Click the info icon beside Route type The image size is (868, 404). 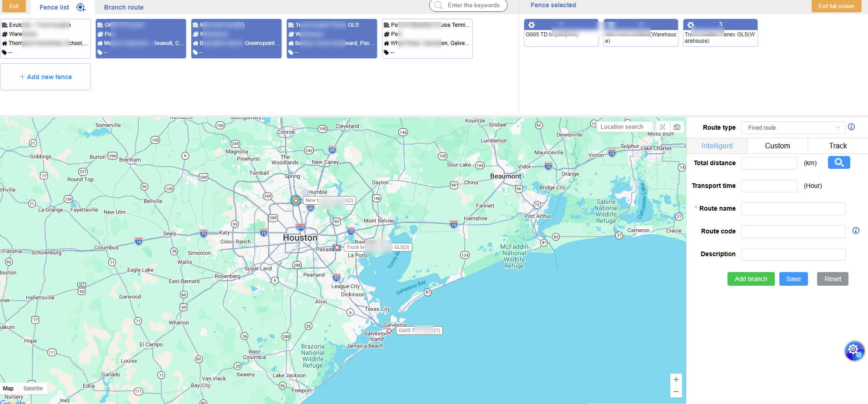851,127
